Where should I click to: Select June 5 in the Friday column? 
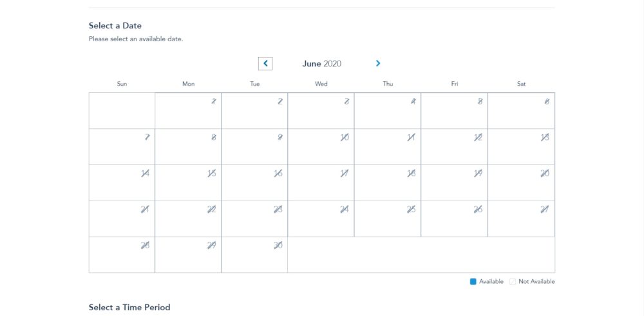point(454,111)
